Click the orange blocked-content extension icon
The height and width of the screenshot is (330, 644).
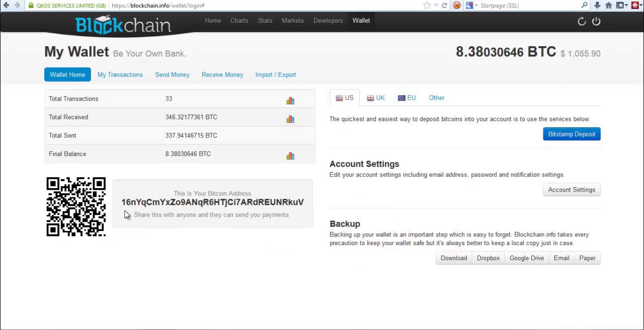coord(457,6)
